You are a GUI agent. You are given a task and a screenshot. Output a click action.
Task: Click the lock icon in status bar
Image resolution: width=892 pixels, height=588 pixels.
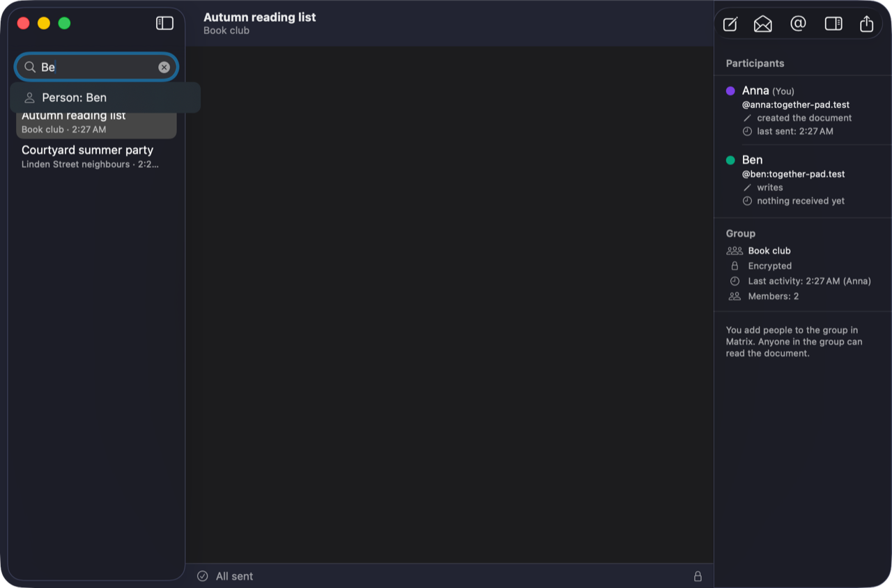pyautogui.click(x=698, y=576)
